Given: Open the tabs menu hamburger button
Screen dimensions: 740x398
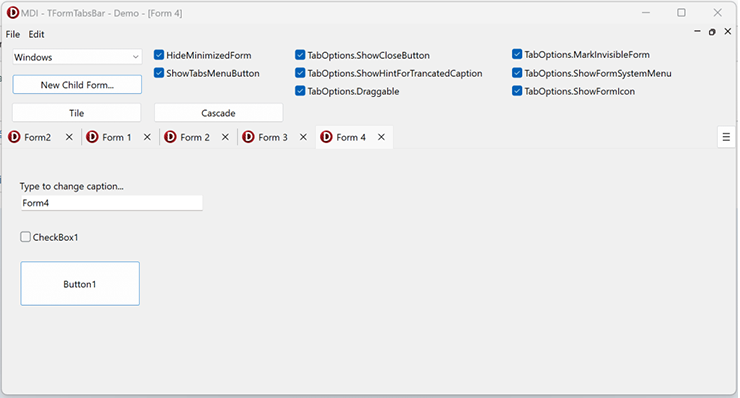Looking at the screenshot, I should coord(726,137).
